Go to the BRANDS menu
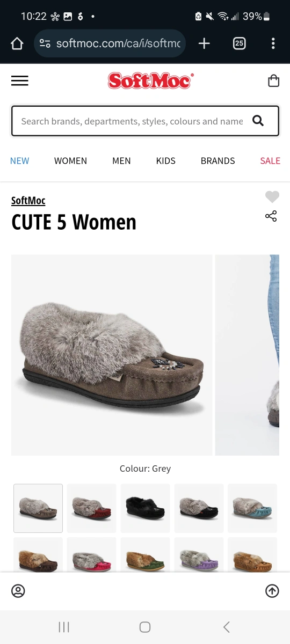 coord(218,160)
